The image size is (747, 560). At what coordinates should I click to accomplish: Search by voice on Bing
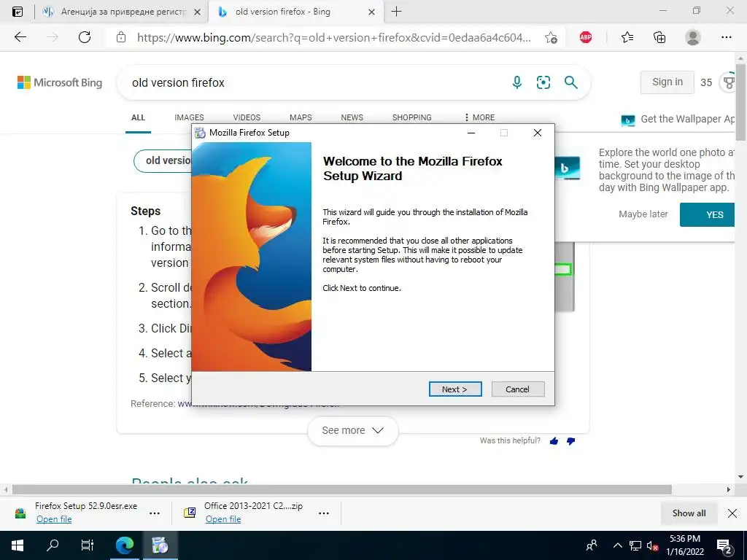coord(517,82)
